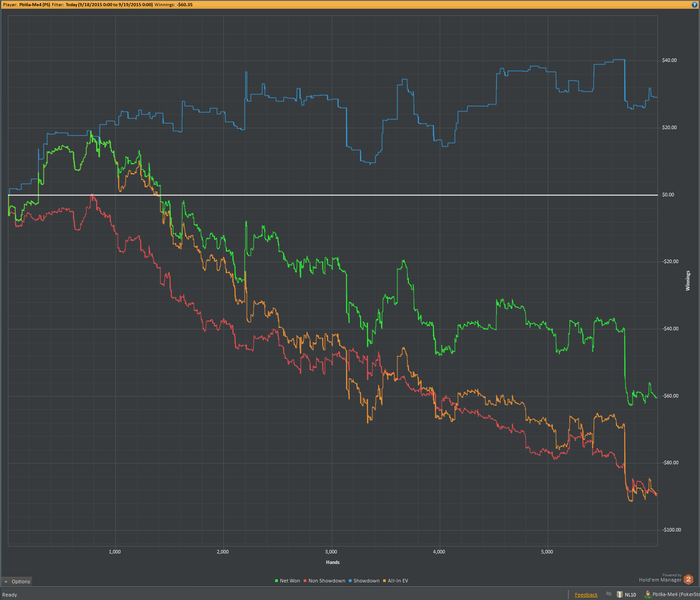700x600 pixels.
Task: Click the blue Showdown color swatch
Action: (350, 581)
